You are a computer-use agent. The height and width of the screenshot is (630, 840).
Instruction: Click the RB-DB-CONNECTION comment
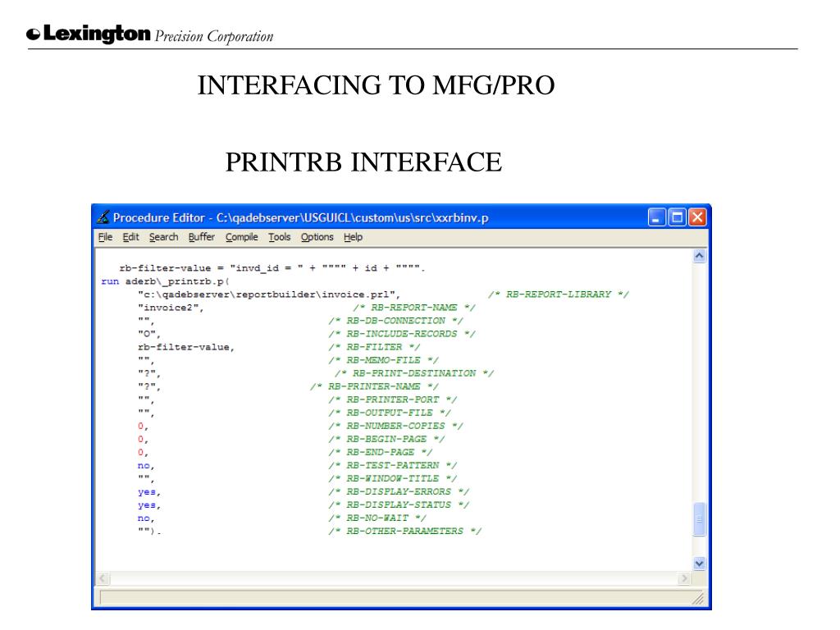click(395, 321)
